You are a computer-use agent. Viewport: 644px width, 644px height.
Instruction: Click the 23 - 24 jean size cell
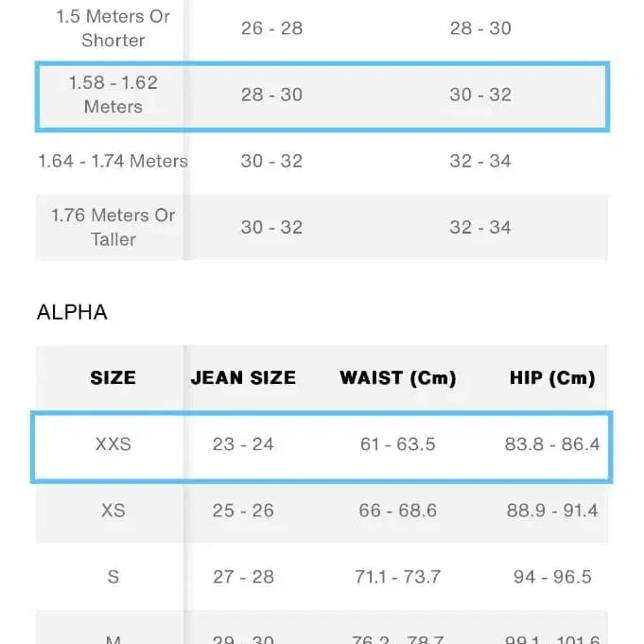[243, 444]
